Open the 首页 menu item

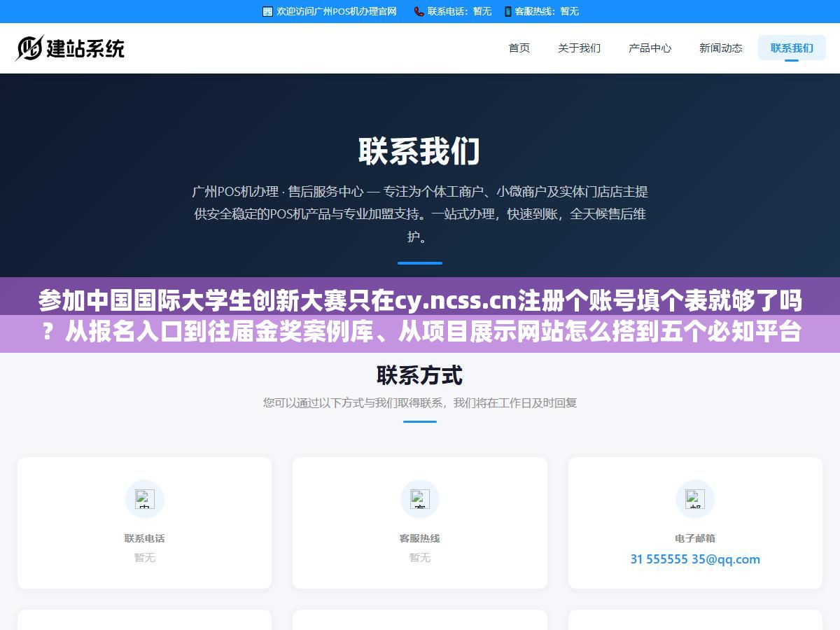519,48
